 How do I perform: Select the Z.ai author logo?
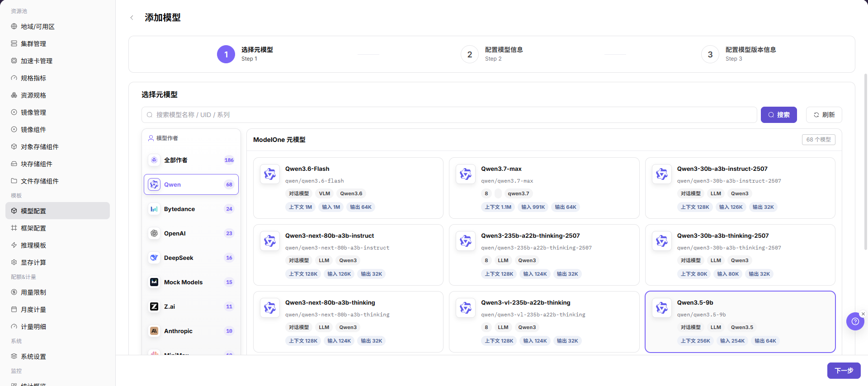tap(154, 306)
